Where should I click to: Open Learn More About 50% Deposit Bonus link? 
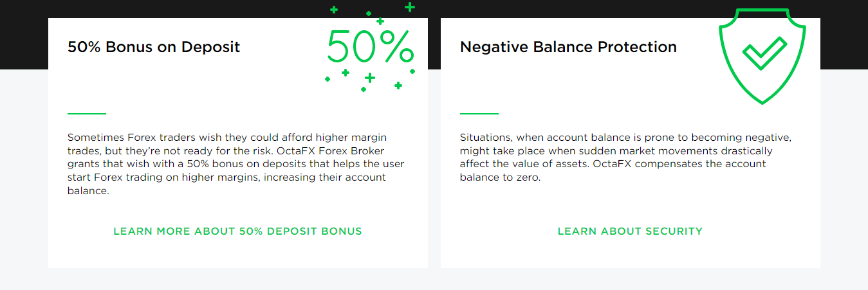237,231
